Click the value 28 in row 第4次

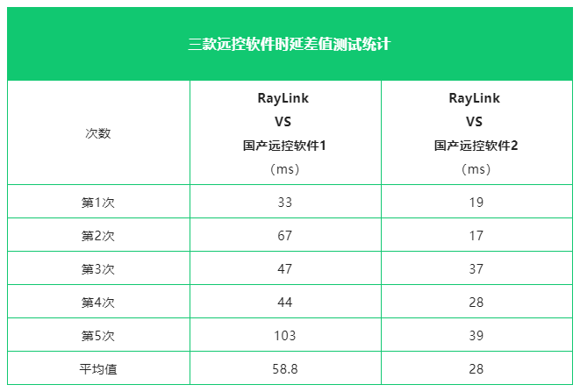click(x=476, y=303)
